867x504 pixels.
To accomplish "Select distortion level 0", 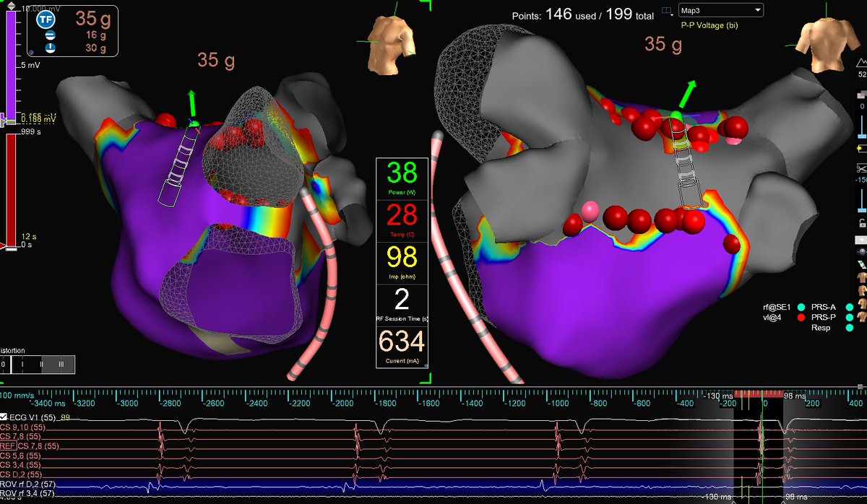I will (4, 364).
